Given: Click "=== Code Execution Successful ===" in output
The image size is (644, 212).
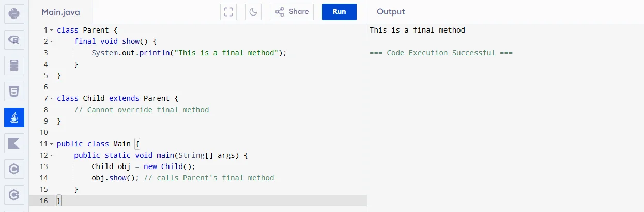Looking at the screenshot, I should coord(441,53).
